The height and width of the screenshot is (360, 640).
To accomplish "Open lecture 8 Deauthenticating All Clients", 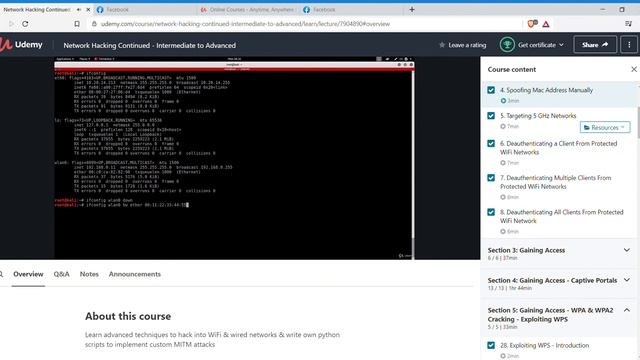I will click(562, 216).
